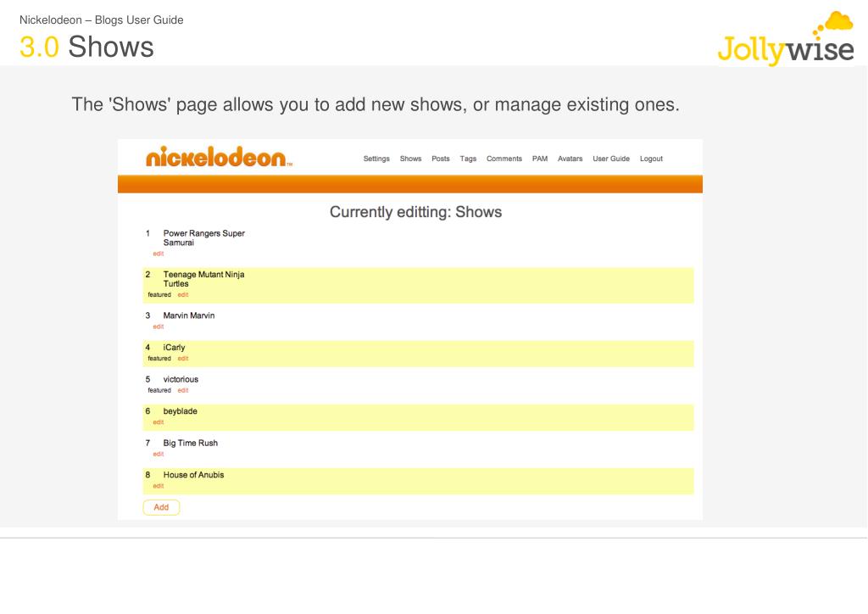Edit the Marvin Marvin show
The width and height of the screenshot is (868, 614).
coord(159,327)
